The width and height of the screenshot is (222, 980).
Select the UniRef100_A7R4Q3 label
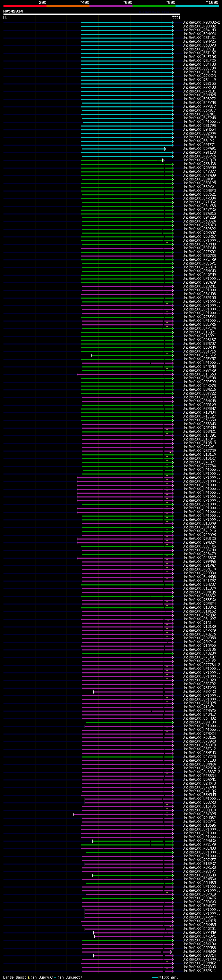point(199,88)
